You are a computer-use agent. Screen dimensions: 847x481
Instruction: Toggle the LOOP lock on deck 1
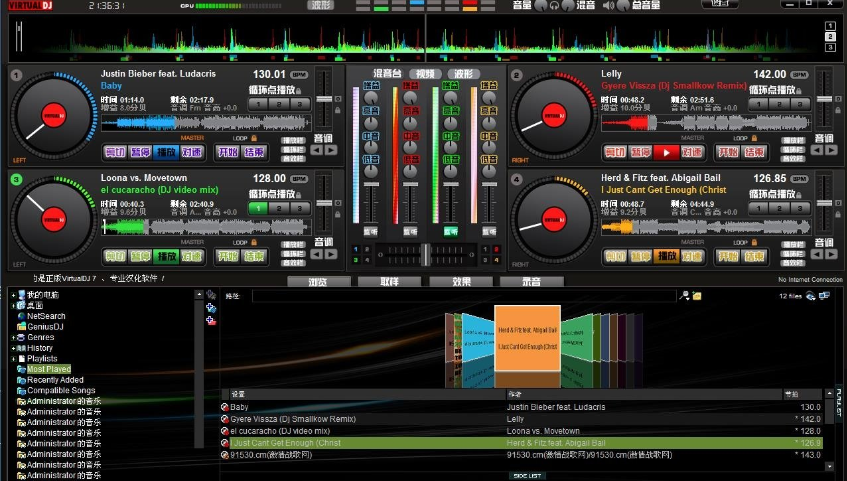coord(254,138)
